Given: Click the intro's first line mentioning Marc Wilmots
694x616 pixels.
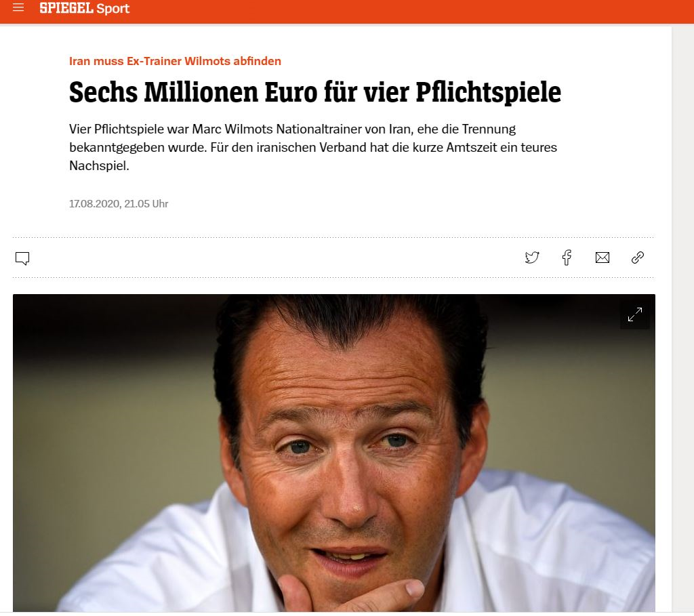Looking at the screenshot, I should pos(292,129).
